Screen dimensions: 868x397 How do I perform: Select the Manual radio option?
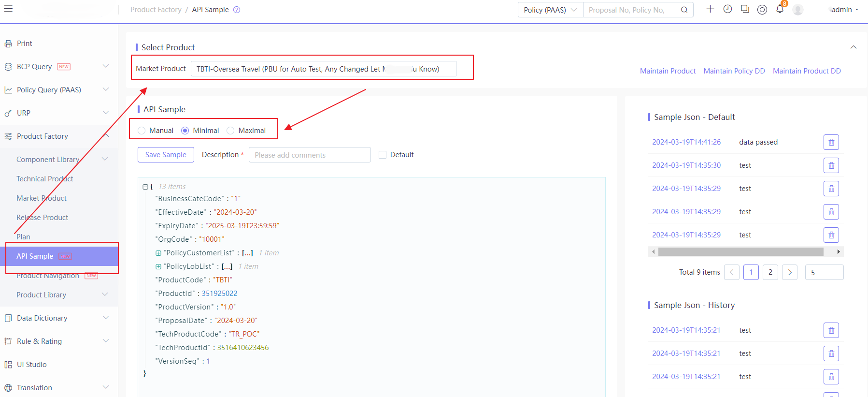142,131
